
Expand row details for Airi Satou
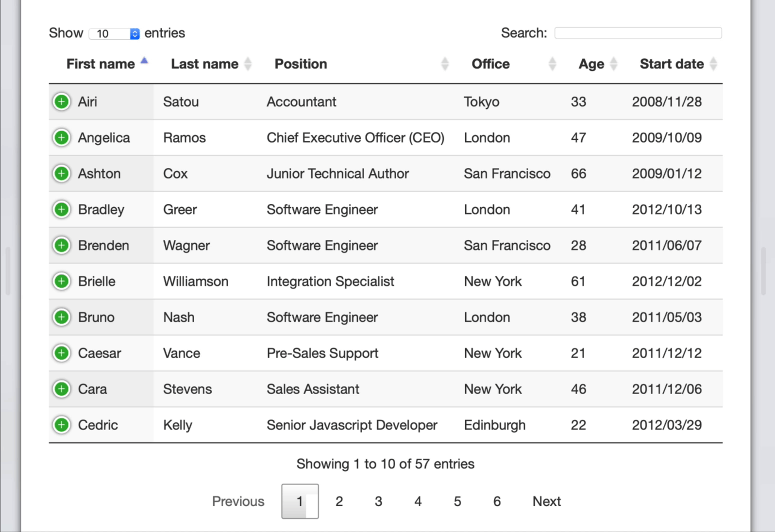[62, 102]
